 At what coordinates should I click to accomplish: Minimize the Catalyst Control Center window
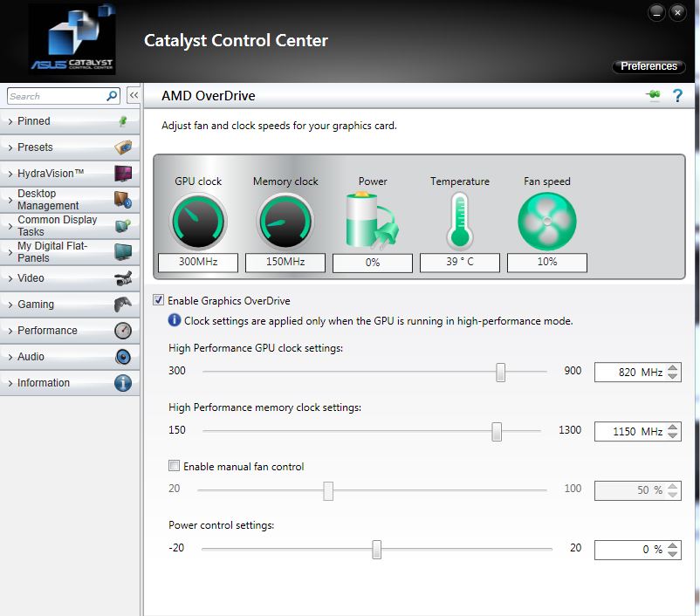tap(656, 13)
